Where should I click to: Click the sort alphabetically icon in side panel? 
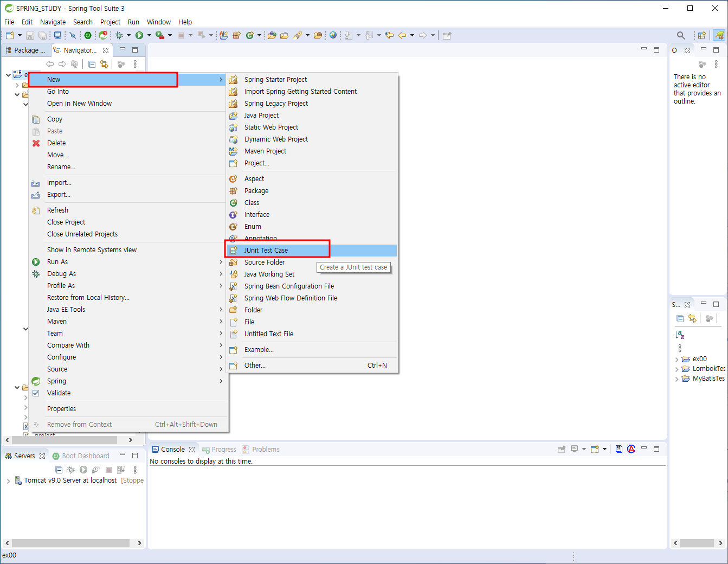[680, 335]
